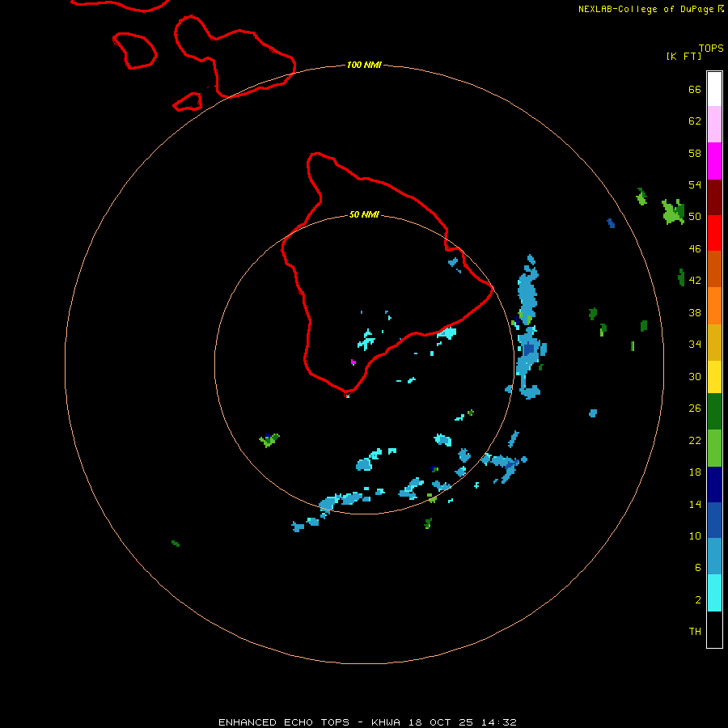
Task: Click the cyan legend color block
Action: pyautogui.click(x=714, y=593)
